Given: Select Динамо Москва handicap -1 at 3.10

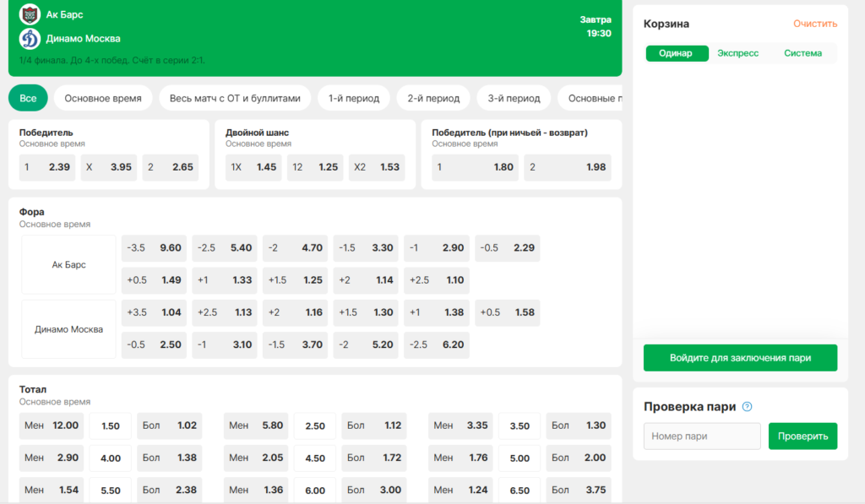Looking at the screenshot, I should coord(225,344).
